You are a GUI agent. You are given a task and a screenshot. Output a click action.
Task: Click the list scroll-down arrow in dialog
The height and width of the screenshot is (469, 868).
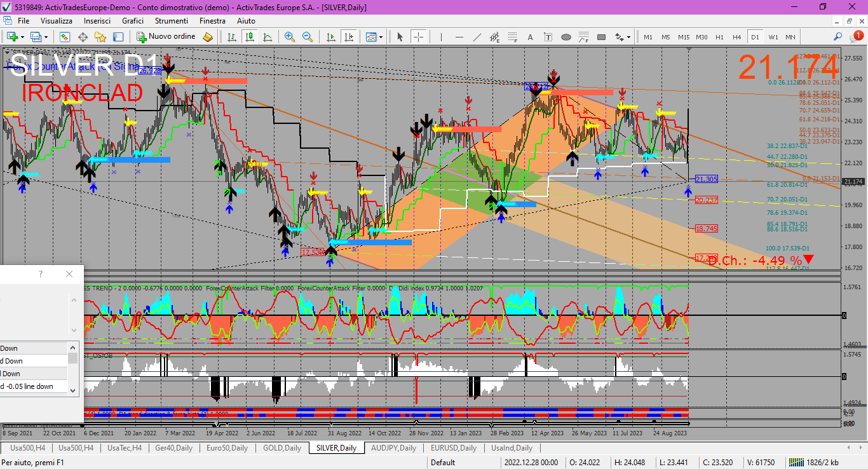tap(73, 390)
